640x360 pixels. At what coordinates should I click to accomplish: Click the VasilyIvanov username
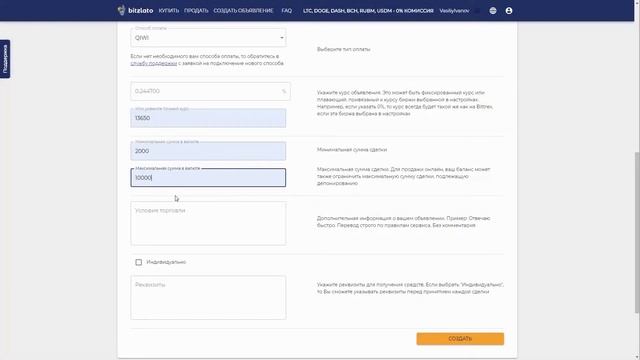[454, 11]
